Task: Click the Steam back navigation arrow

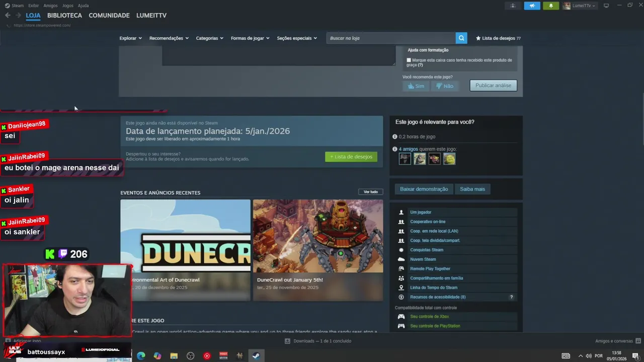Action: tap(8, 16)
